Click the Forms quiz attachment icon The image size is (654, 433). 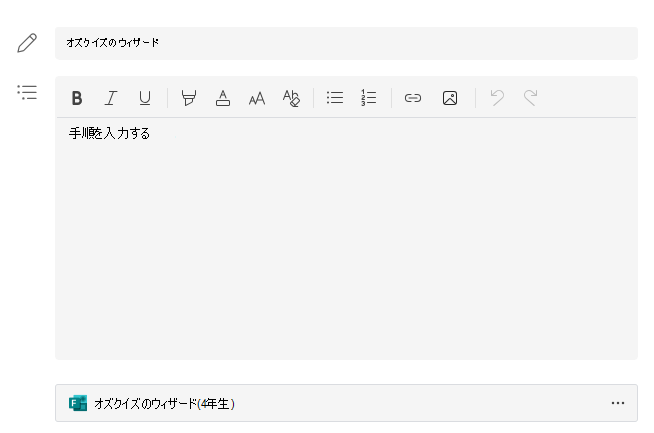coord(78,403)
